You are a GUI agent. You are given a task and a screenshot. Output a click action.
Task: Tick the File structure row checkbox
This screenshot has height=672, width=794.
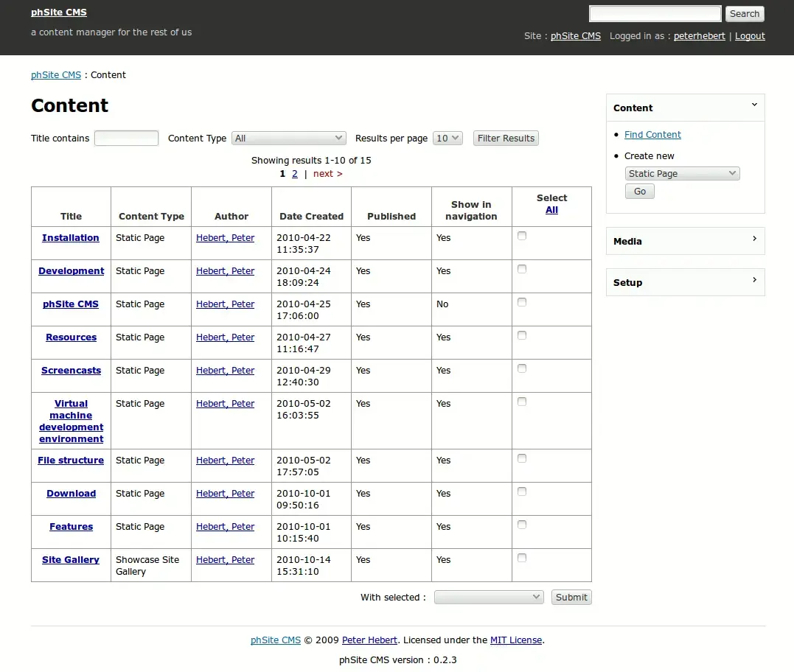pos(522,458)
